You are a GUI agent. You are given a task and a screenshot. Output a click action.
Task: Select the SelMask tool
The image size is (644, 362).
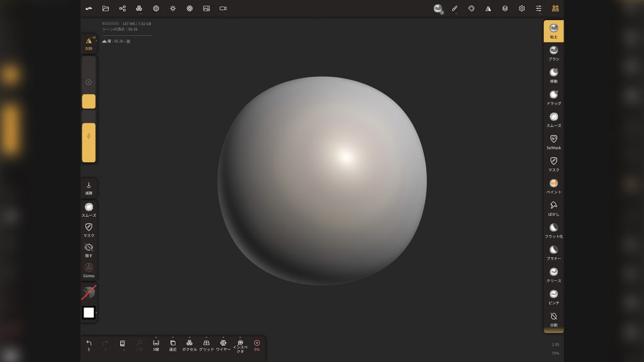click(x=553, y=141)
